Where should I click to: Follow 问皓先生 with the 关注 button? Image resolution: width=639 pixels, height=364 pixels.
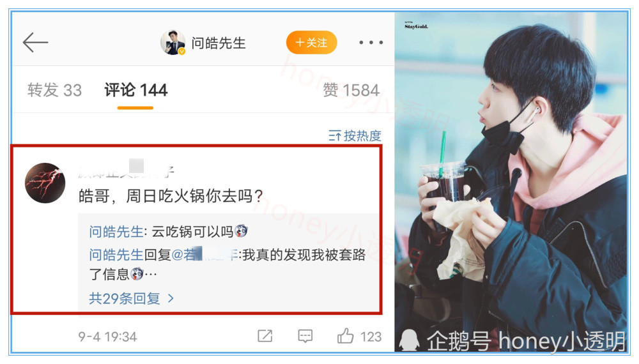click(312, 42)
